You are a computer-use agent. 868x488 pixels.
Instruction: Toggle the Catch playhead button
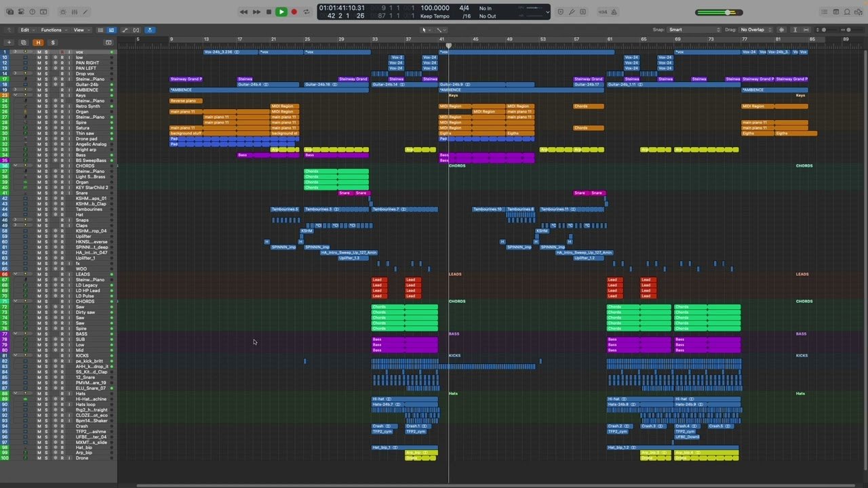[150, 30]
